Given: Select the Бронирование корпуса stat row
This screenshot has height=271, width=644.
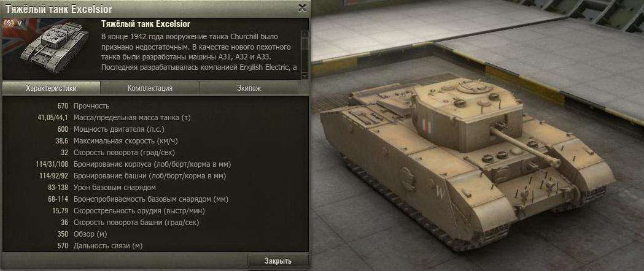Looking at the screenshot, I should [155, 164].
